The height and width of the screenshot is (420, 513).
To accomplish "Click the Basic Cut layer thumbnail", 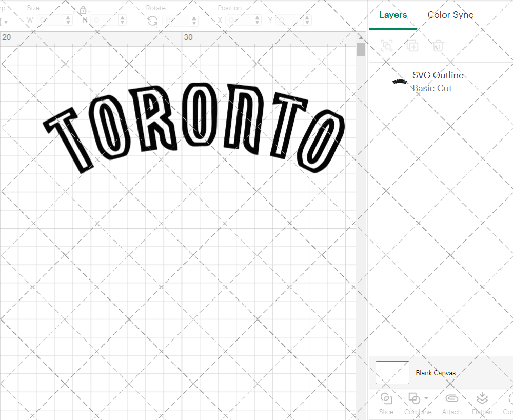I will pyautogui.click(x=400, y=82).
